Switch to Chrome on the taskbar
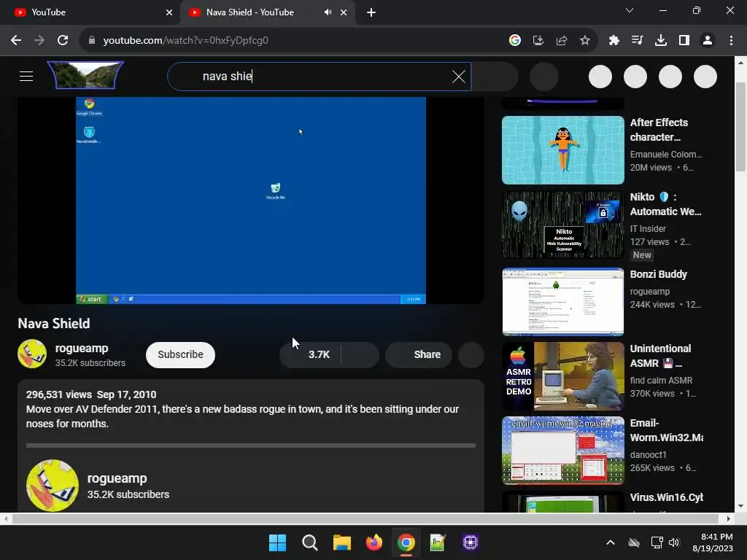The width and height of the screenshot is (747, 560). [406, 542]
